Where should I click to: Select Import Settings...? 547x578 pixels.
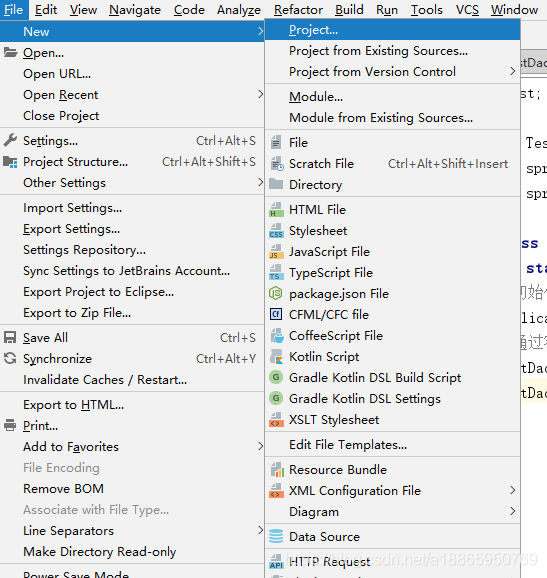pyautogui.click(x=132, y=208)
